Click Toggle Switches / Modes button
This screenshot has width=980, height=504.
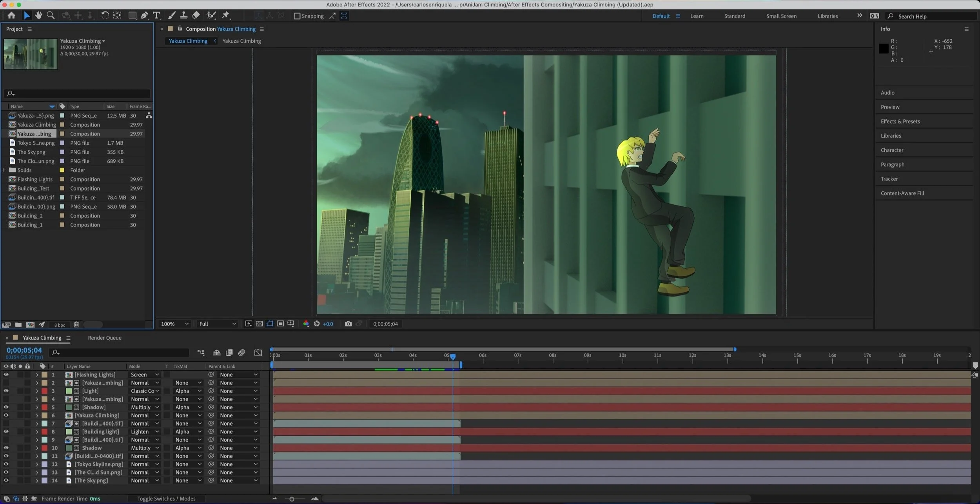coord(166,499)
